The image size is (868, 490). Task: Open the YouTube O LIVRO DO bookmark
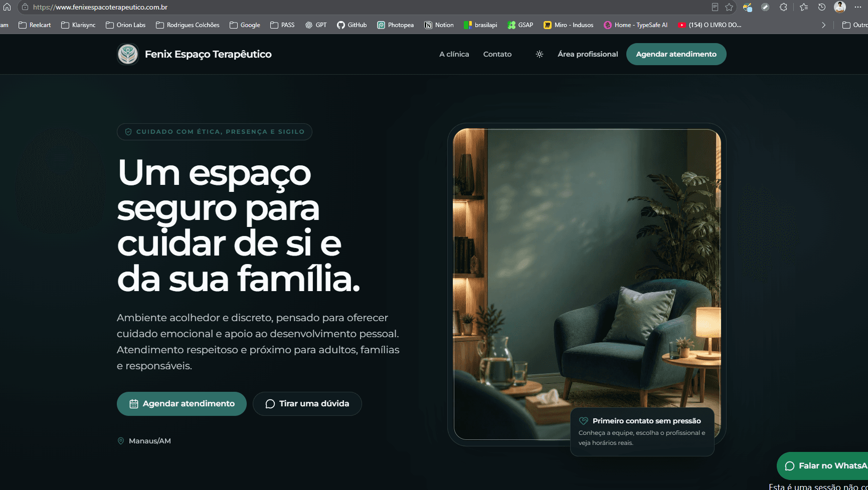[x=710, y=25]
